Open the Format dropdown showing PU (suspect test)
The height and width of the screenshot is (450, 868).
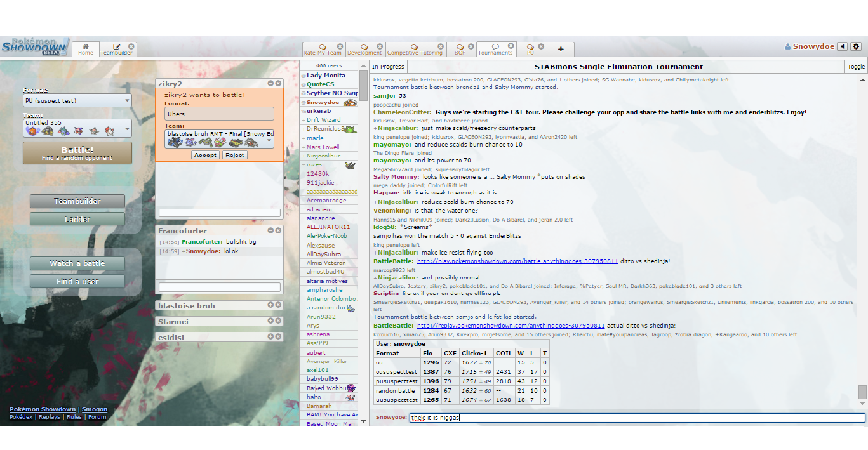pos(77,100)
